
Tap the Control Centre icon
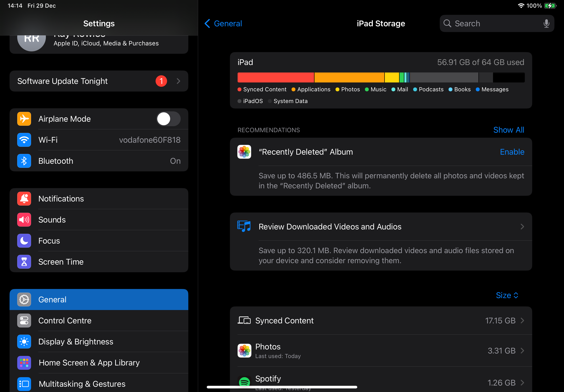(x=24, y=321)
